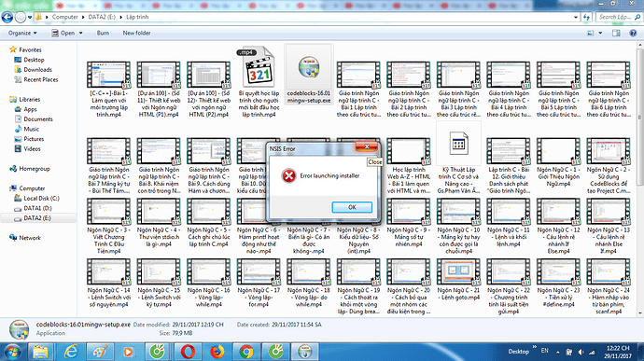The height and width of the screenshot is (361, 644).
Task: Open Google Chrome from the taskbar
Action: tap(246, 352)
